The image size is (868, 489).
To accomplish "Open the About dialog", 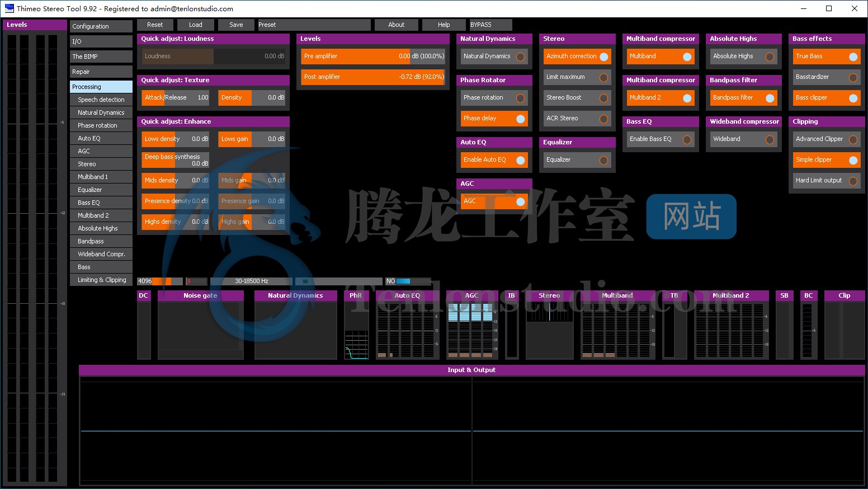I will [396, 25].
